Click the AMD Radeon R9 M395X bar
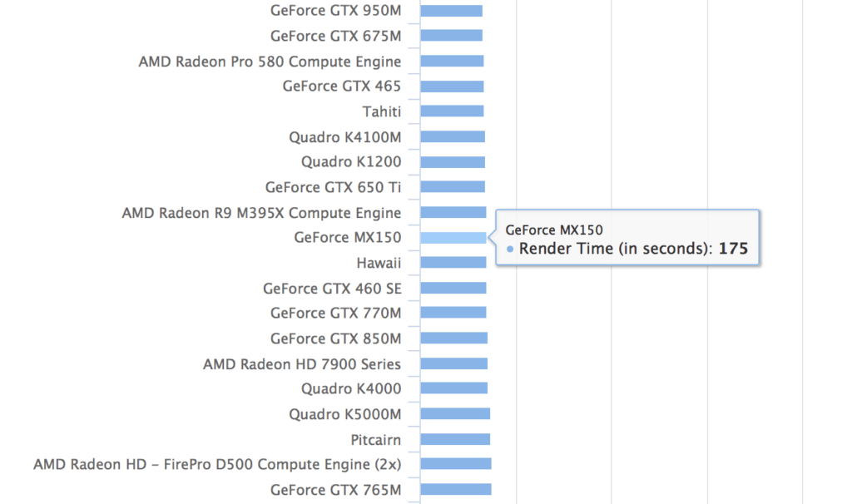Screen dimensions: 852x504 (x=453, y=212)
